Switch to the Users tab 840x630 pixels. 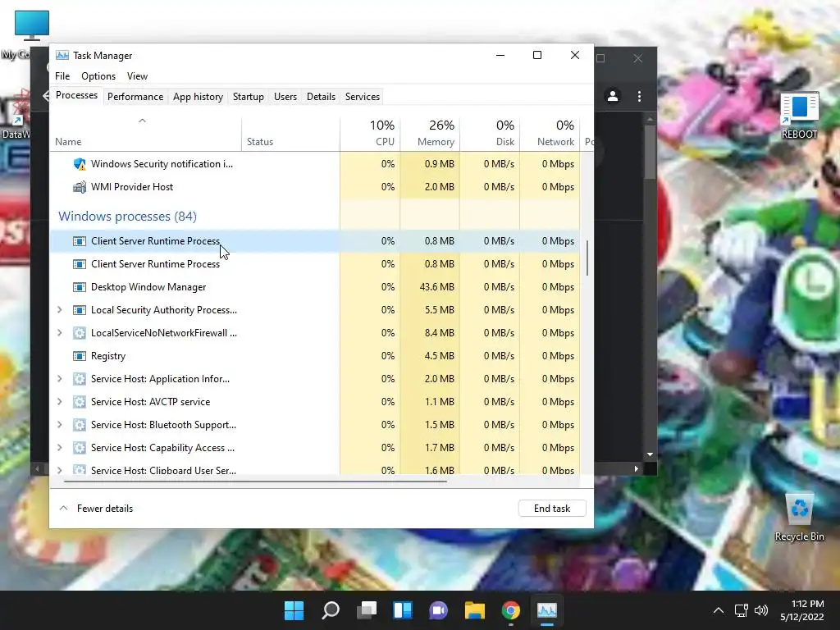pyautogui.click(x=285, y=97)
